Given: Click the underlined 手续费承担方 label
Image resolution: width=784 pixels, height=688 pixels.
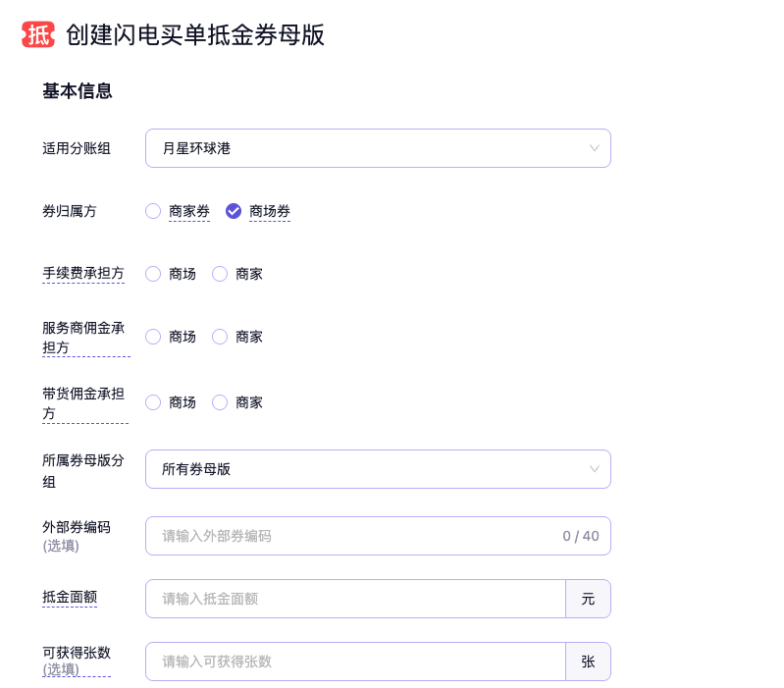Looking at the screenshot, I should [83, 274].
